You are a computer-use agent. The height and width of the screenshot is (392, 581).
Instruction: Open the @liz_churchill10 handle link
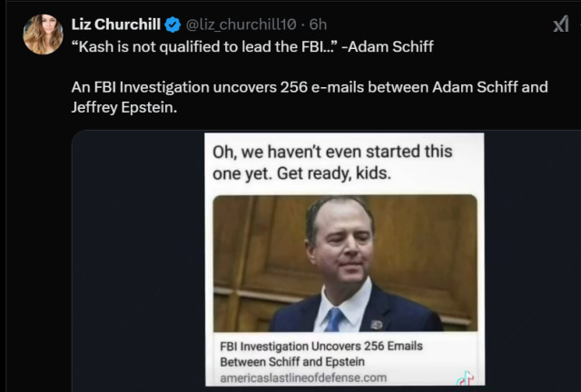coord(243,24)
